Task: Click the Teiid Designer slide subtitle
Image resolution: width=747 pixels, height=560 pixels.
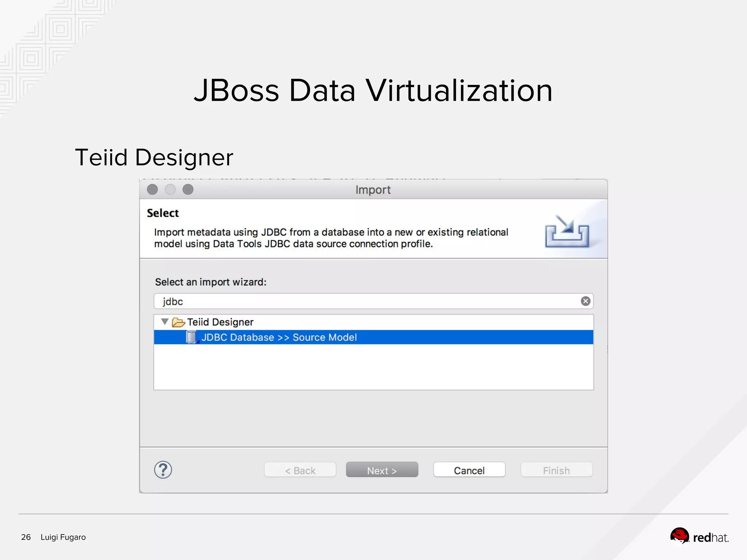Action: coord(154,157)
